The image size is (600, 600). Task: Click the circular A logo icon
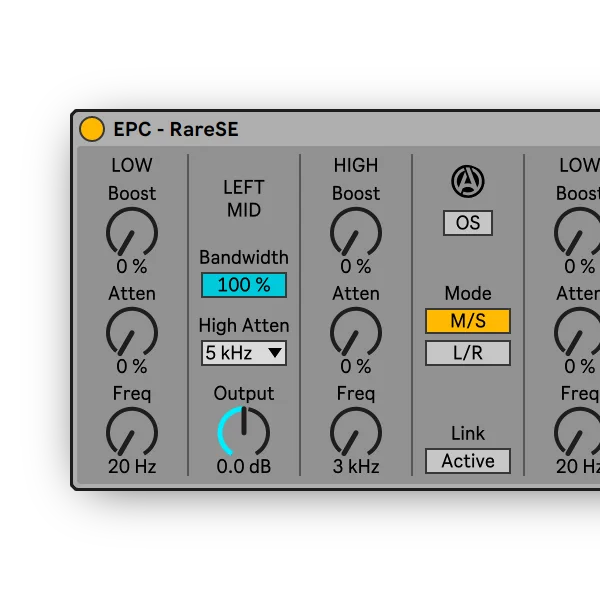click(468, 181)
